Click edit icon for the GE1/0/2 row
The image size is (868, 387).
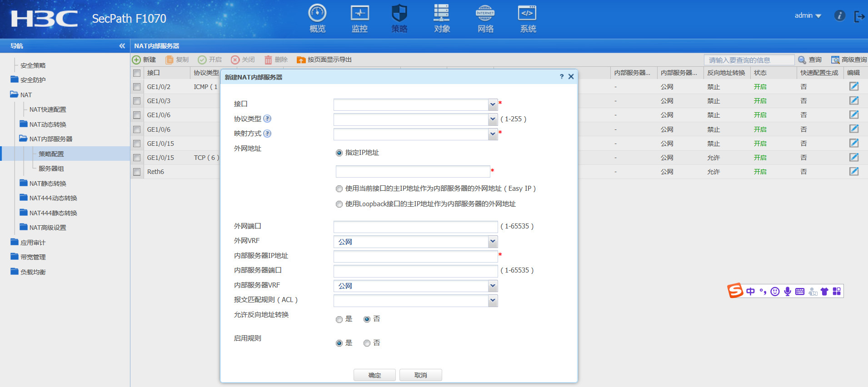[854, 86]
